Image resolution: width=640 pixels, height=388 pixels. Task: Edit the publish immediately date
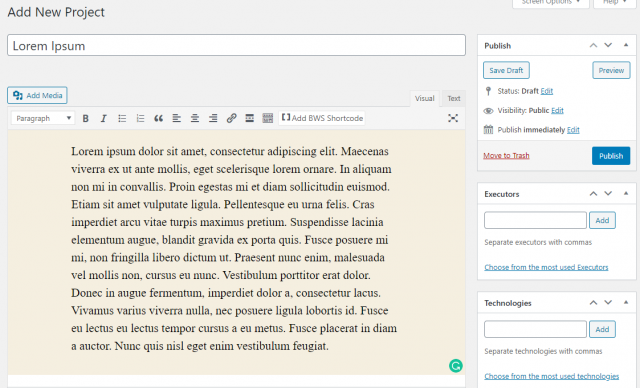pyautogui.click(x=573, y=130)
